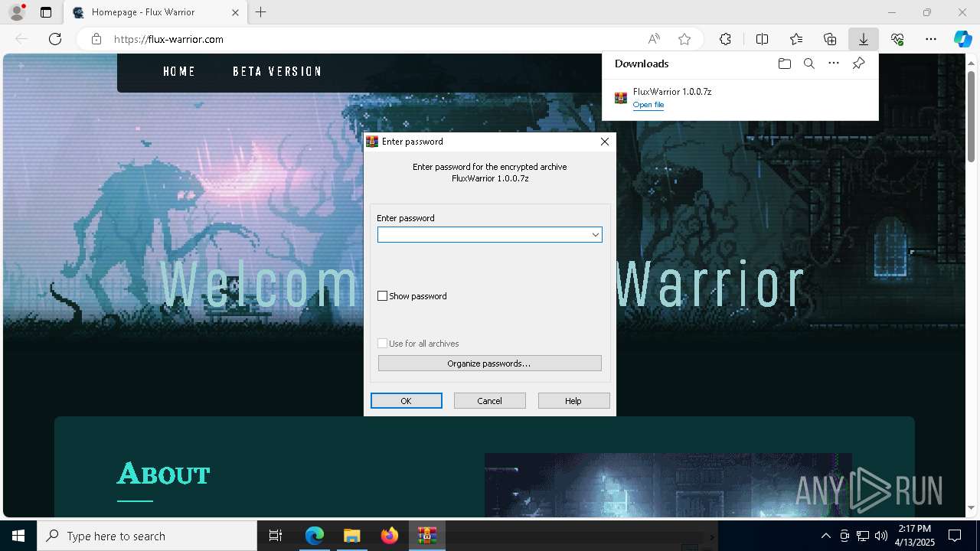The height and width of the screenshot is (551, 980).
Task: Open the Windows Start menu
Action: click(18, 536)
